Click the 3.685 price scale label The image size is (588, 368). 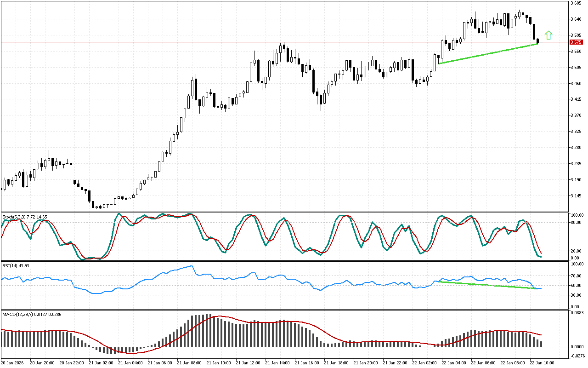(576, 3)
